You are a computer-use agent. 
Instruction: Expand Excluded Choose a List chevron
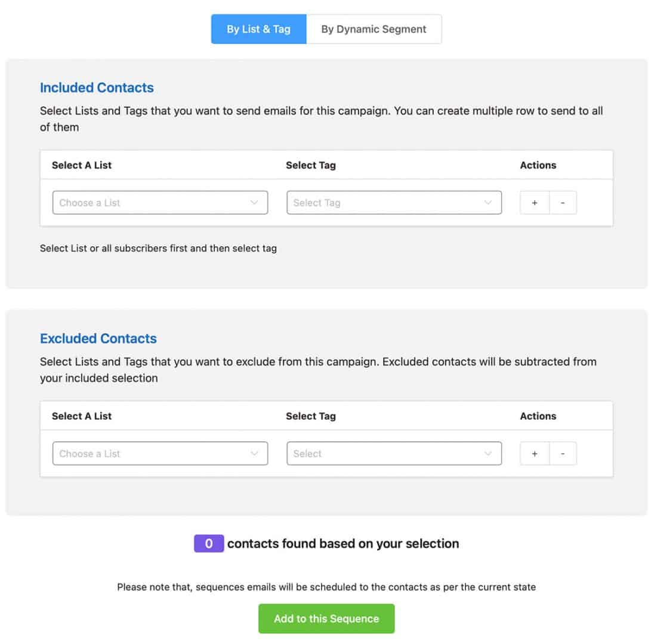tap(254, 454)
